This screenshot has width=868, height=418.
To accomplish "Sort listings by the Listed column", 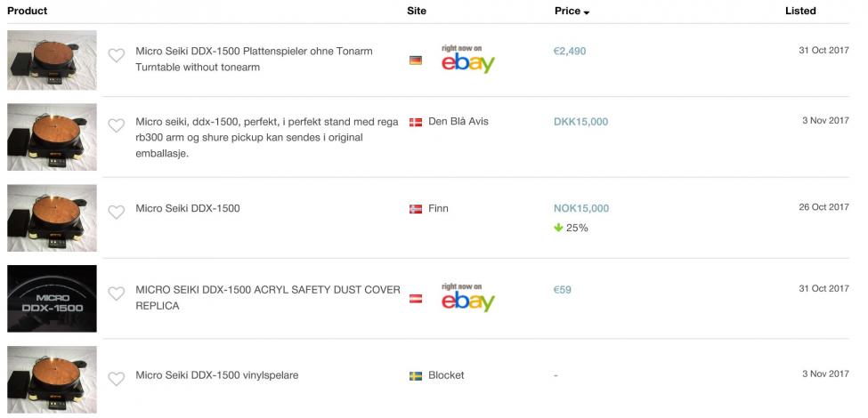I will (800, 11).
